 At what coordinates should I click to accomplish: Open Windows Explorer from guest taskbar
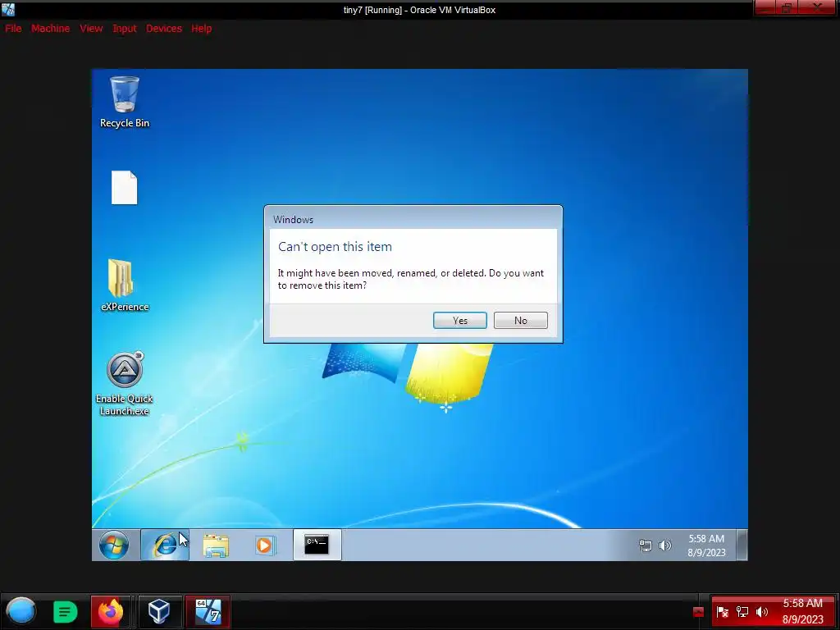coord(216,546)
